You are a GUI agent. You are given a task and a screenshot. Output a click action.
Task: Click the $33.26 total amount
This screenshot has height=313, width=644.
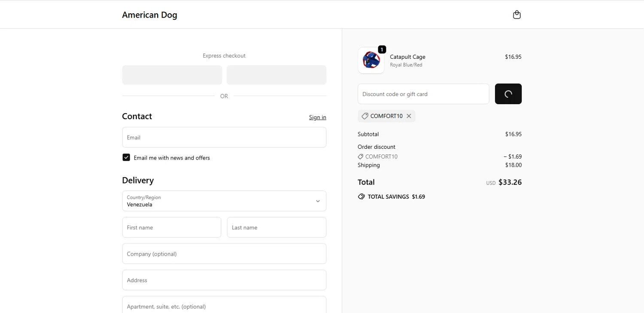click(x=510, y=182)
